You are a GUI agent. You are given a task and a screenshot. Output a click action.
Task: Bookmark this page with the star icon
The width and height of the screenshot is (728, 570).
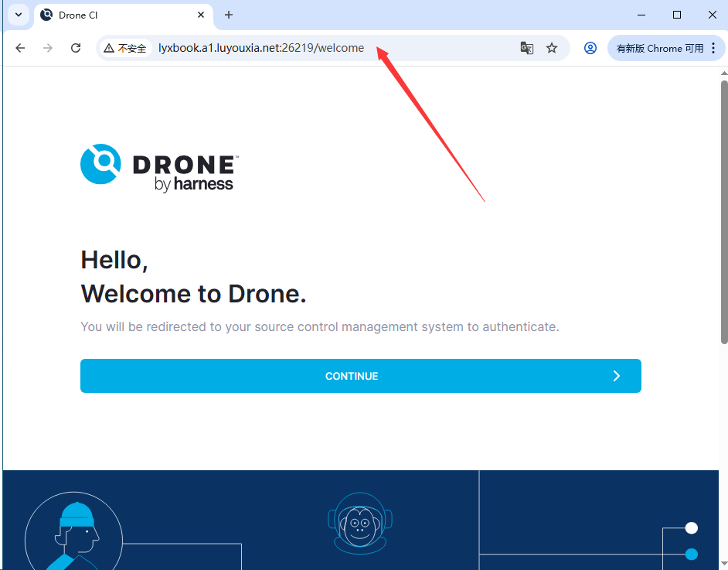pyautogui.click(x=552, y=48)
